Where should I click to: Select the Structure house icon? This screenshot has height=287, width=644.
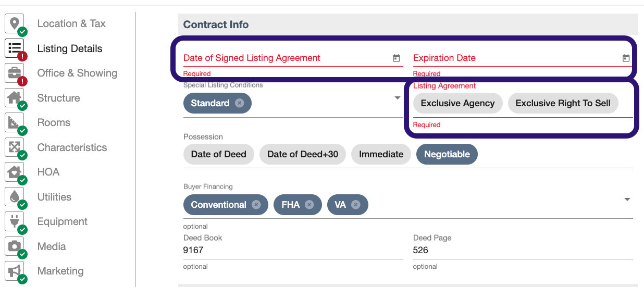pos(15,97)
